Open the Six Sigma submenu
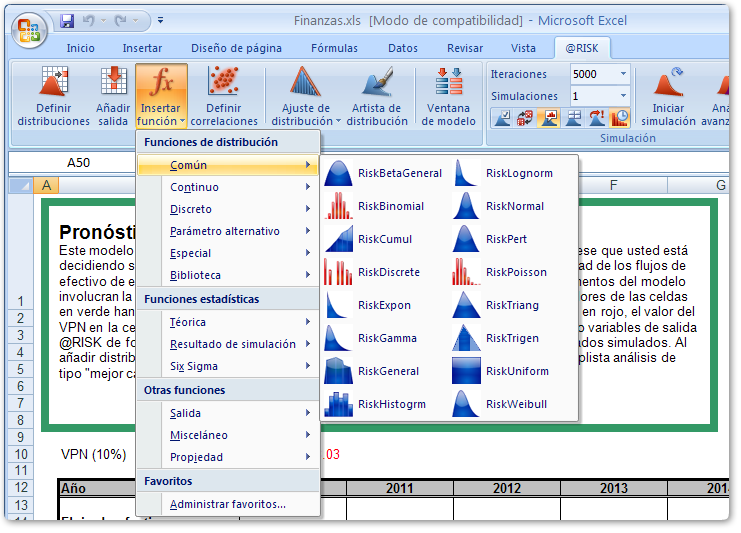 pos(228,366)
